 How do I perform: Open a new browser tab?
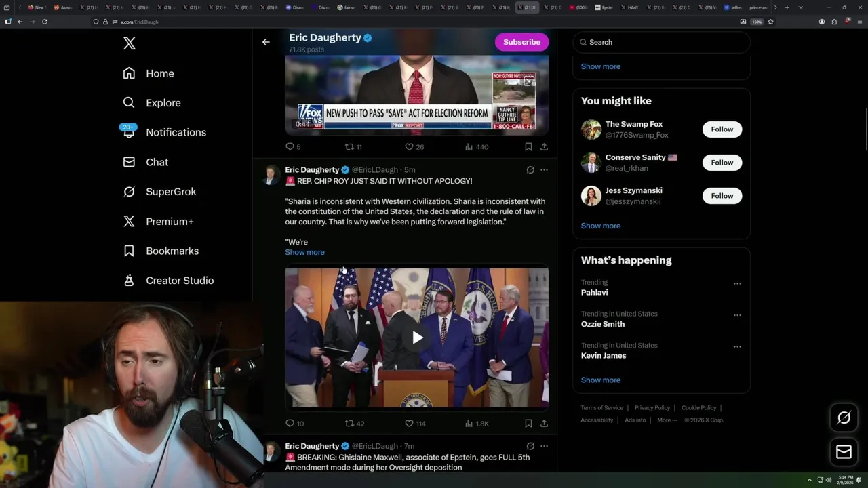[787, 7]
